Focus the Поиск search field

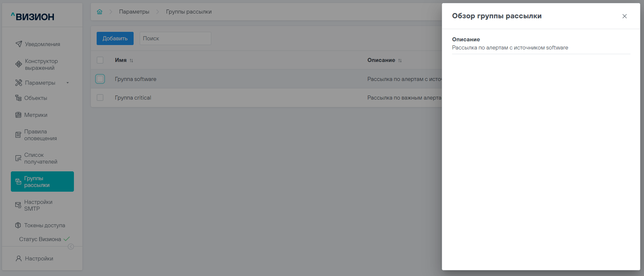coord(175,39)
